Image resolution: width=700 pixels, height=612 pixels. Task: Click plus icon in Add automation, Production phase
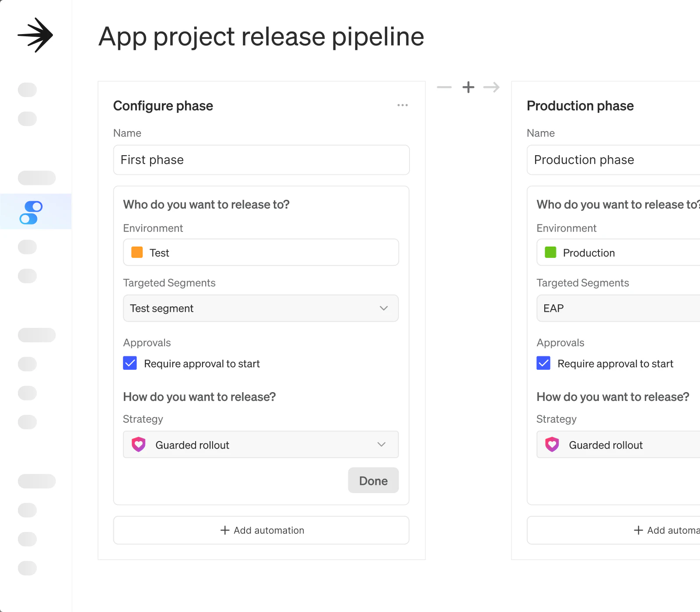pyautogui.click(x=638, y=530)
